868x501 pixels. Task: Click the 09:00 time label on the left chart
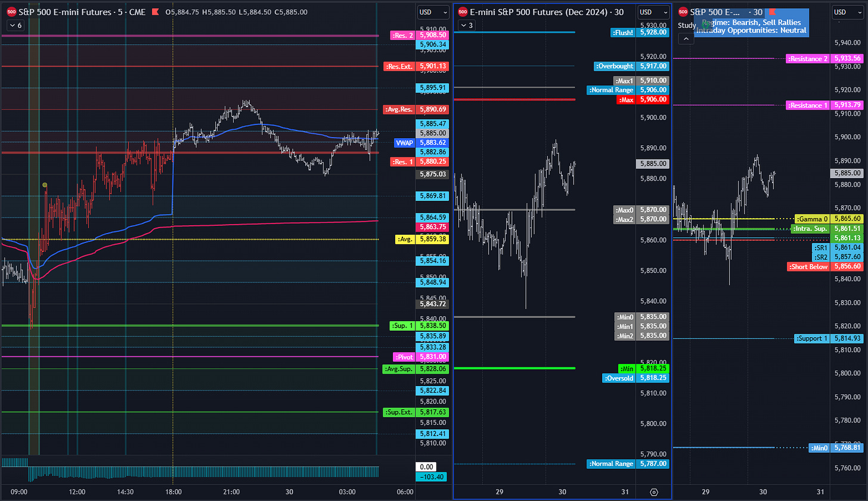20,492
